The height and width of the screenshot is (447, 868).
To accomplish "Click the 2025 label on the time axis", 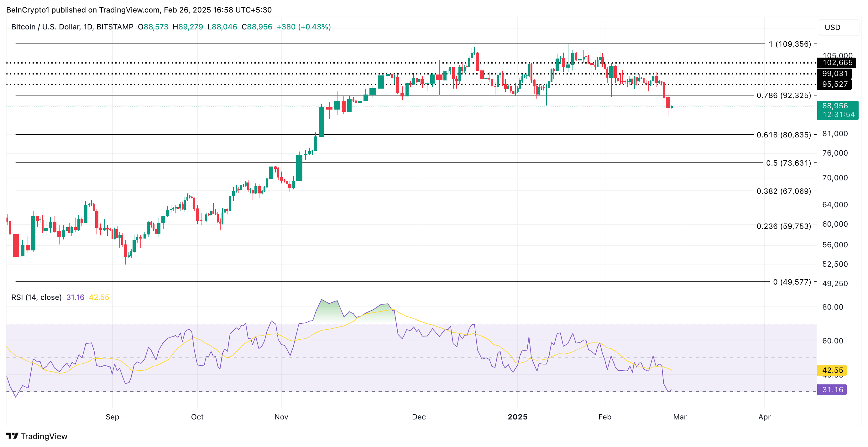I will click(x=518, y=416).
